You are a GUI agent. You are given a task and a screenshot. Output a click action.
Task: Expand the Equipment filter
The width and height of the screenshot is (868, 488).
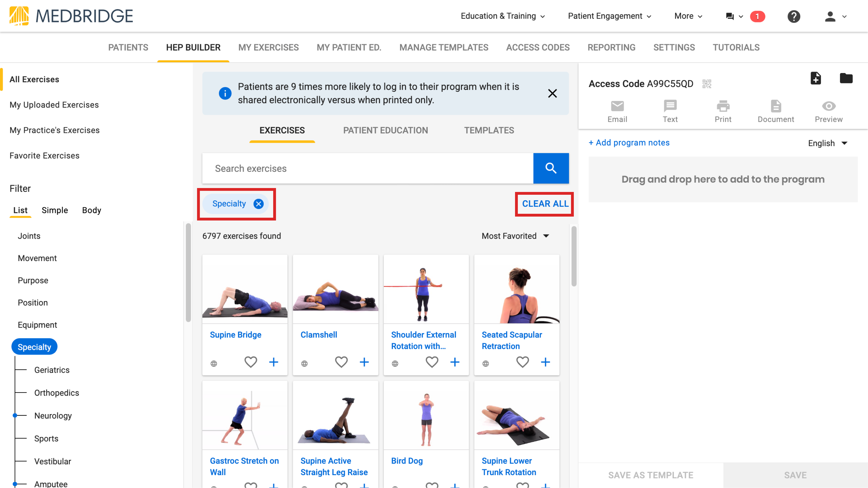37,325
